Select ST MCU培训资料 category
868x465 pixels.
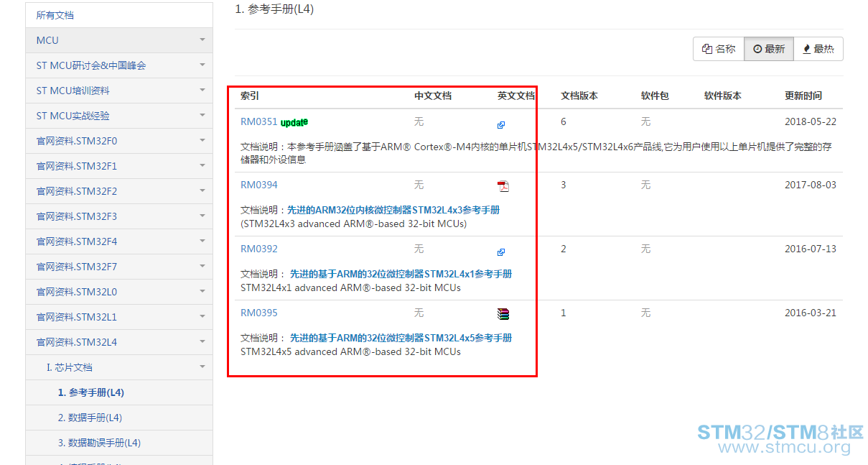coord(119,91)
